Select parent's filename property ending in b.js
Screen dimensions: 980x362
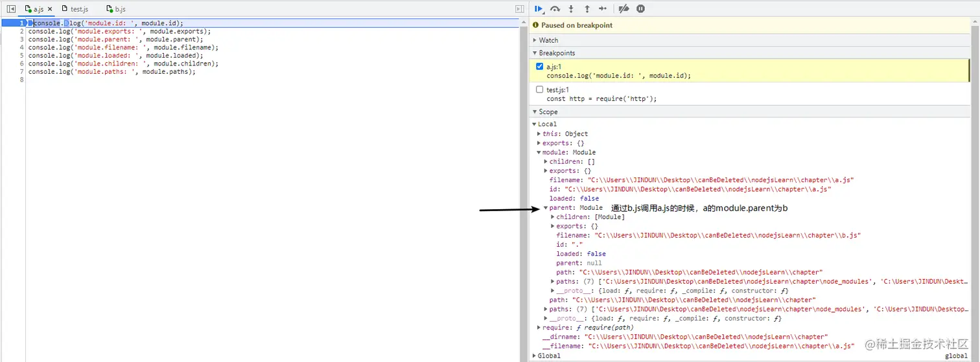click(708, 236)
